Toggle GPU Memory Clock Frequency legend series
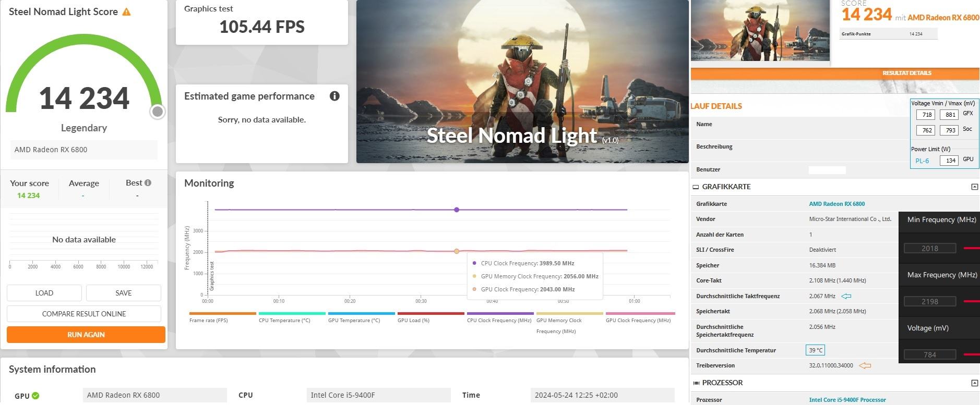 pyautogui.click(x=570, y=323)
